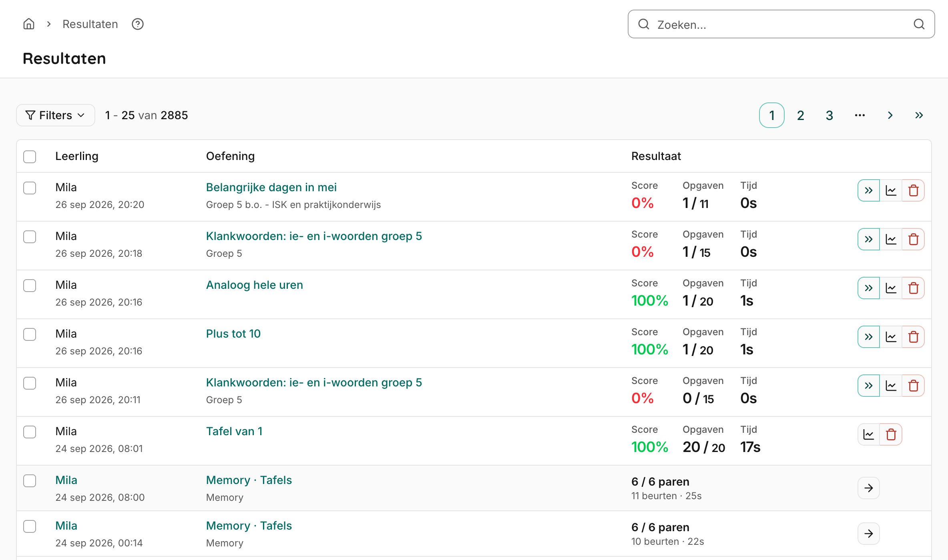
Task: Open the Resultaten breadcrumb link
Action: [90, 24]
